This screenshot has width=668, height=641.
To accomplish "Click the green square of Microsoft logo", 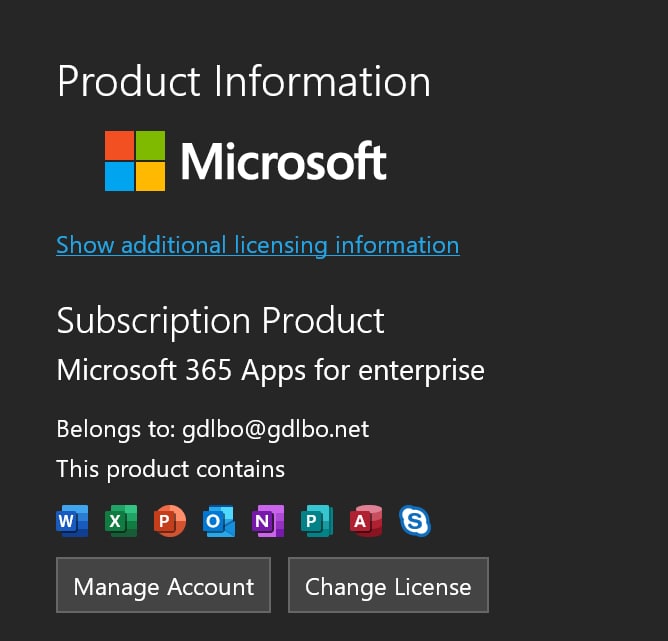I will [x=150, y=145].
